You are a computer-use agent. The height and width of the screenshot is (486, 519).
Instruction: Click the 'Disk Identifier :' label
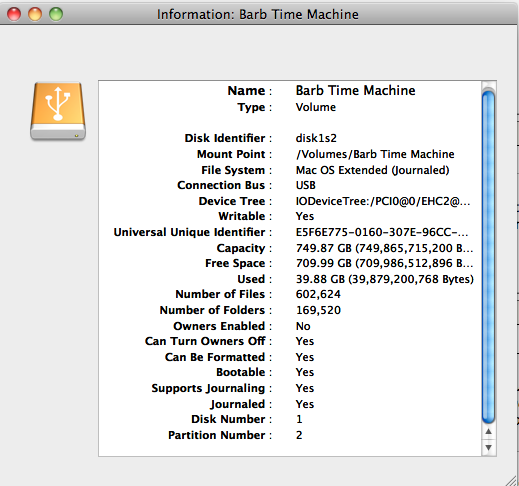click(x=228, y=138)
